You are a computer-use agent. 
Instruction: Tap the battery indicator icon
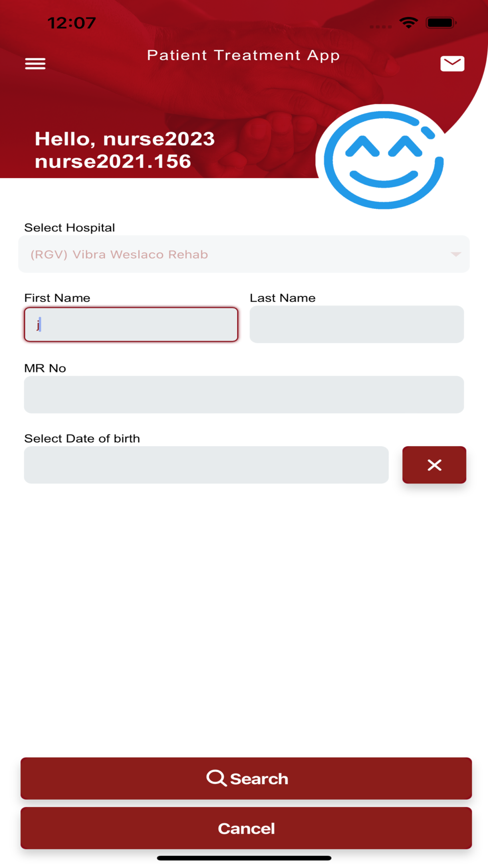(x=441, y=22)
